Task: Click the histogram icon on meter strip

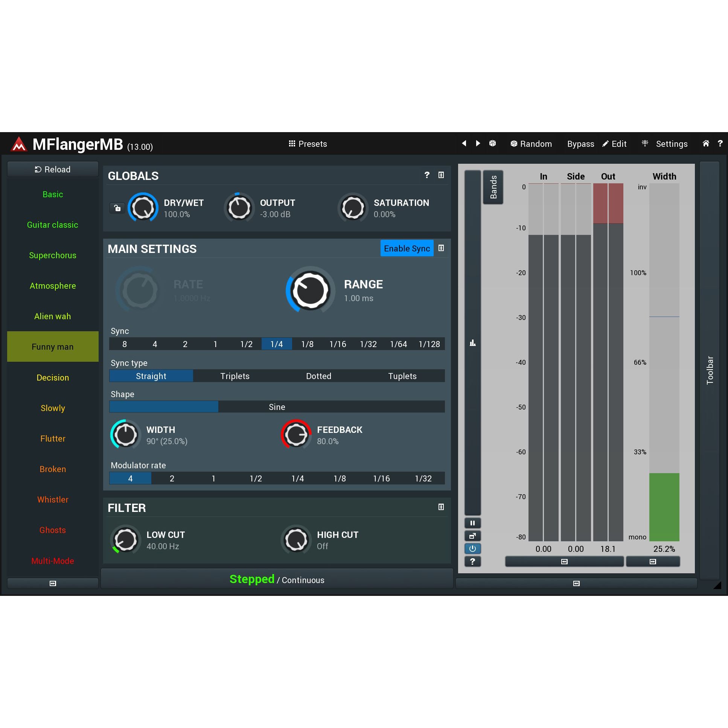Action: tap(472, 343)
